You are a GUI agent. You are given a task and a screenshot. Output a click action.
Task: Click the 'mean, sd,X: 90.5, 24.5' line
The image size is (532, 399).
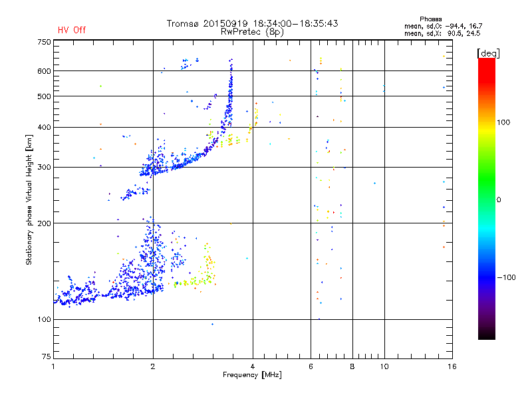point(442,33)
